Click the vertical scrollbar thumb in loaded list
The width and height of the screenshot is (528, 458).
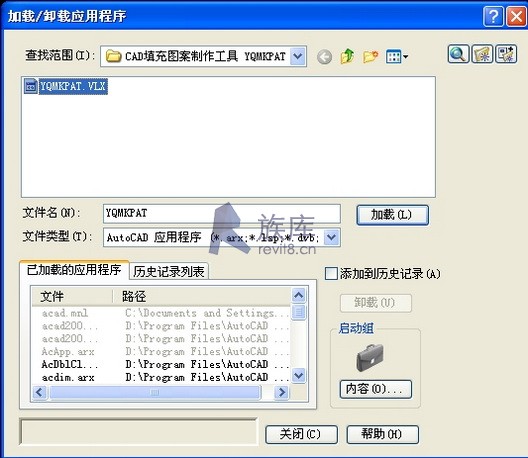[299, 312]
